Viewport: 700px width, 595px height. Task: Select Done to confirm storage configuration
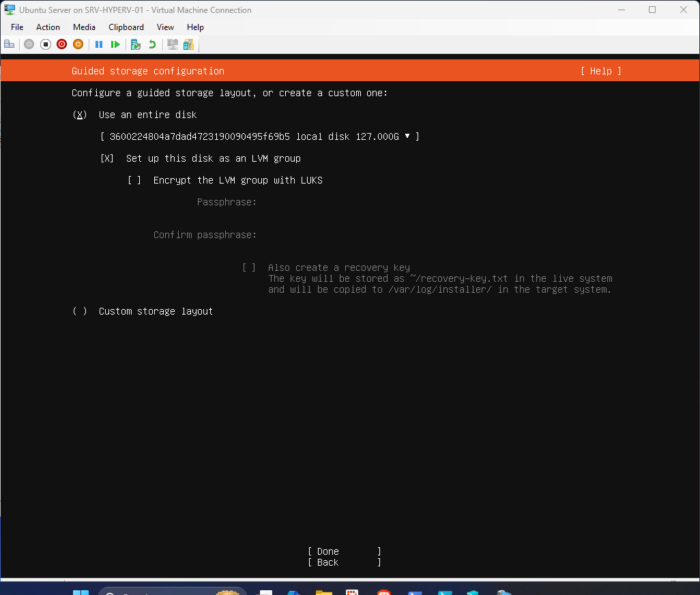coord(327,551)
